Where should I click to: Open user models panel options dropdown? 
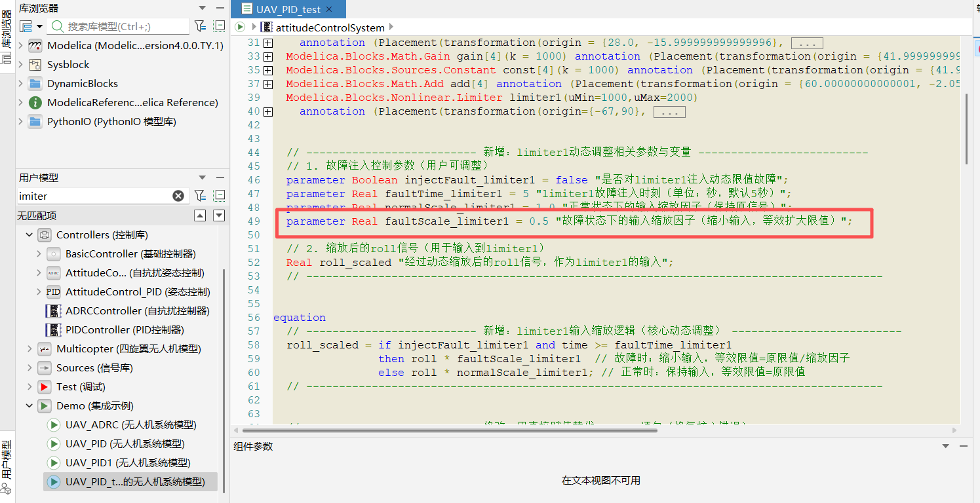click(203, 177)
